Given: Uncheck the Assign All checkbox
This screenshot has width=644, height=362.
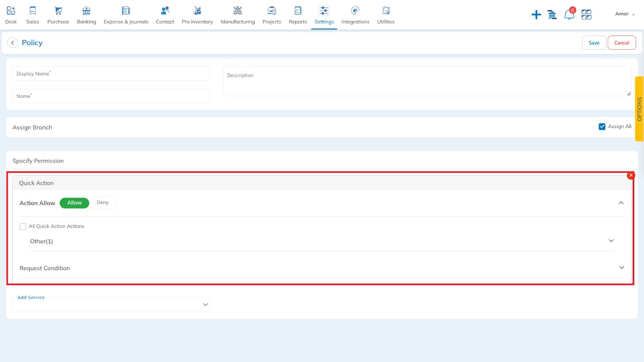Looking at the screenshot, I should 602,127.
